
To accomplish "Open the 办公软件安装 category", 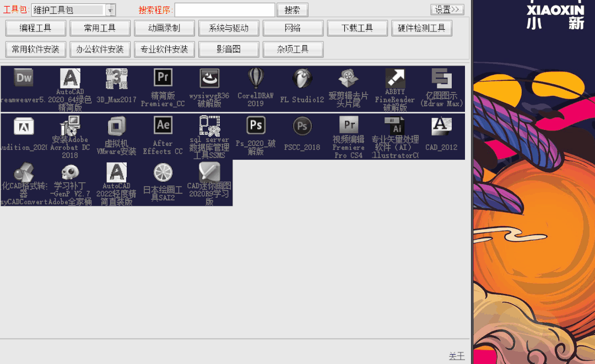I will 100,50.
